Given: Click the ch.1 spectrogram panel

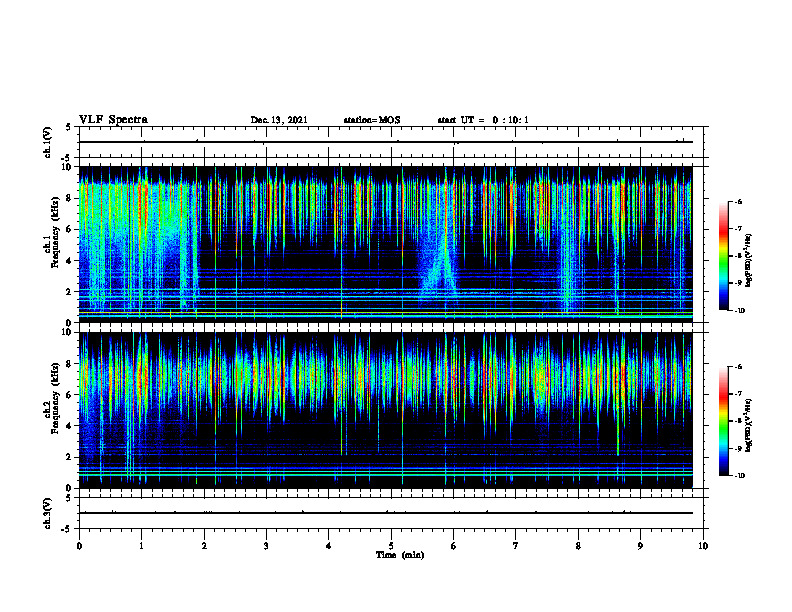Looking at the screenshot, I should (386, 244).
